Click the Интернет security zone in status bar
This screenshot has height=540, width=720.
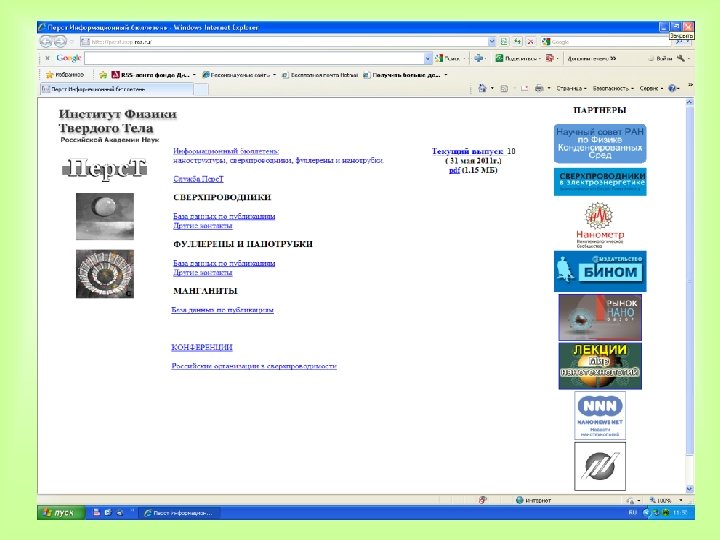click(534, 500)
